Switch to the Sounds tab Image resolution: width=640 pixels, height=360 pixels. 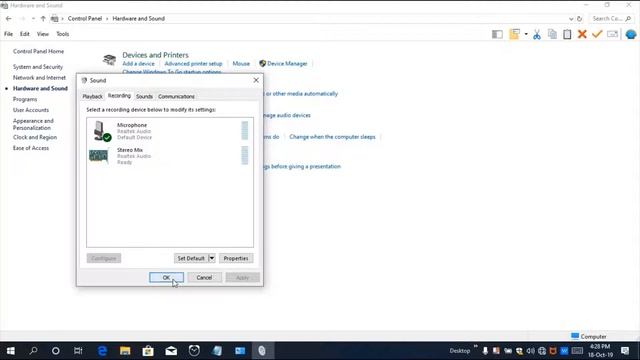coord(144,97)
